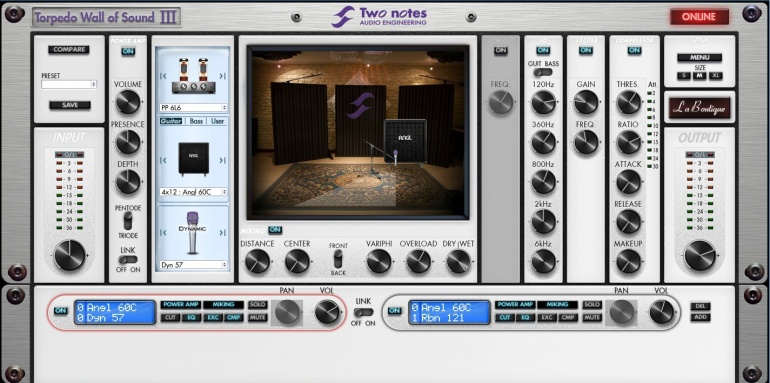Click the next power amp arrow
The image size is (770, 383).
point(222,76)
